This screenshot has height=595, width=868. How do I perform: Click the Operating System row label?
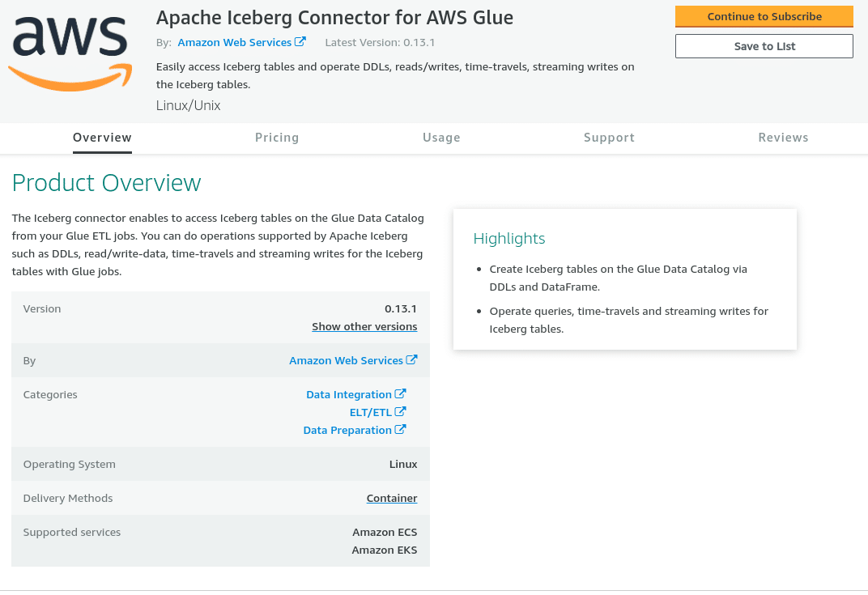(69, 465)
